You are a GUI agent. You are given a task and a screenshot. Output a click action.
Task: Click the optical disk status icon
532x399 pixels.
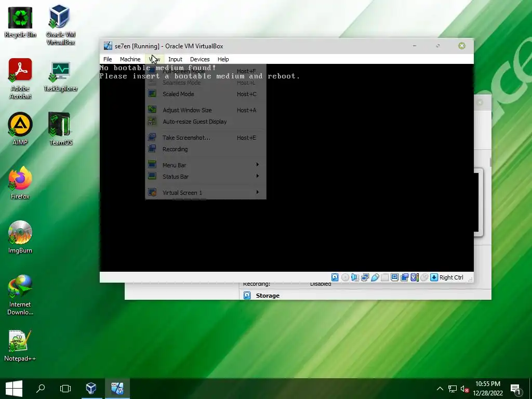[x=345, y=277]
